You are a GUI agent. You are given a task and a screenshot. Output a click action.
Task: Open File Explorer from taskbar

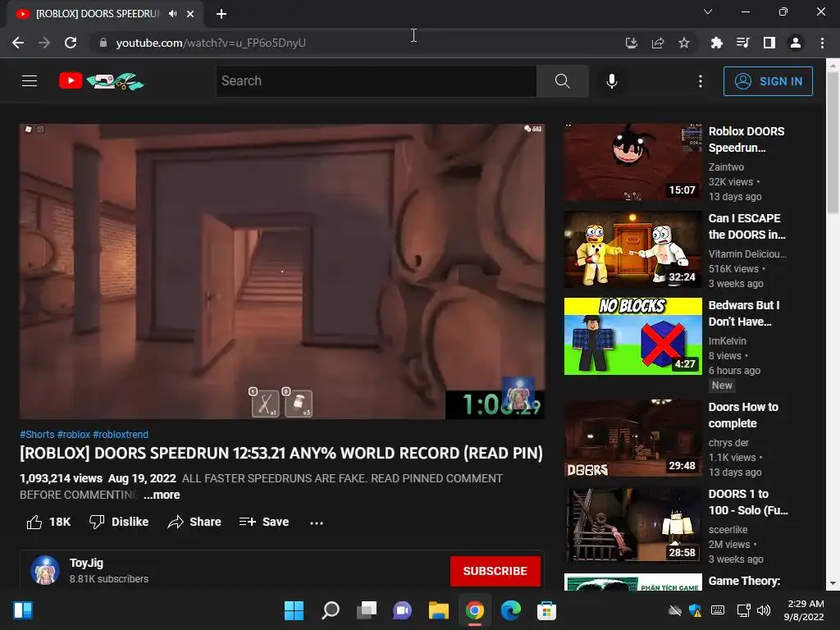[438, 610]
